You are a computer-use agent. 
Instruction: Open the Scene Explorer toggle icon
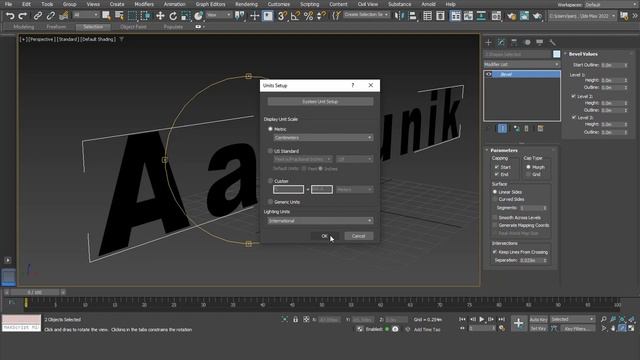[427, 16]
